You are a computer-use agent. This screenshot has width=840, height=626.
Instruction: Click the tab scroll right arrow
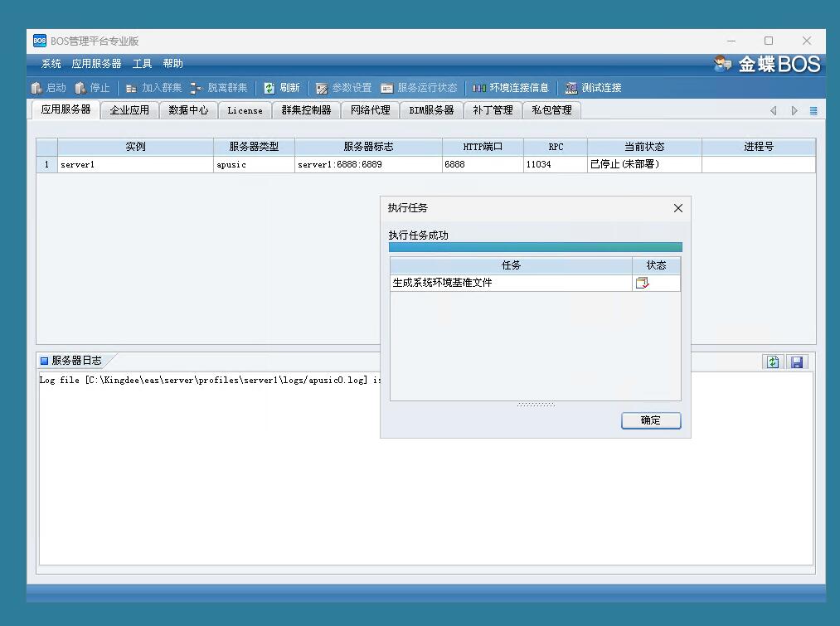[794, 110]
